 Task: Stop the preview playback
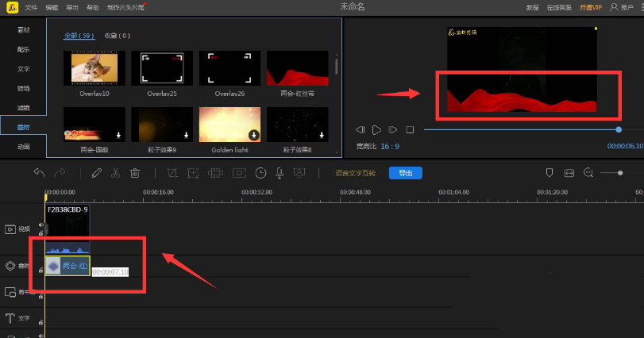tap(410, 129)
